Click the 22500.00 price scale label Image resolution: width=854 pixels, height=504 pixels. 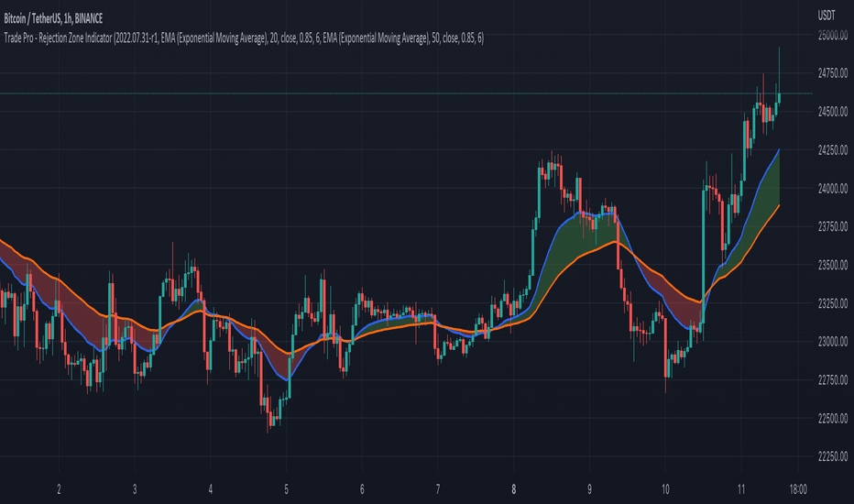tap(832, 419)
